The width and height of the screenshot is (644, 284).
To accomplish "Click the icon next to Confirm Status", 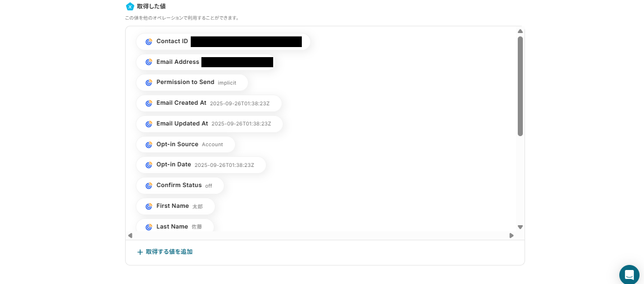I will click(x=149, y=186).
